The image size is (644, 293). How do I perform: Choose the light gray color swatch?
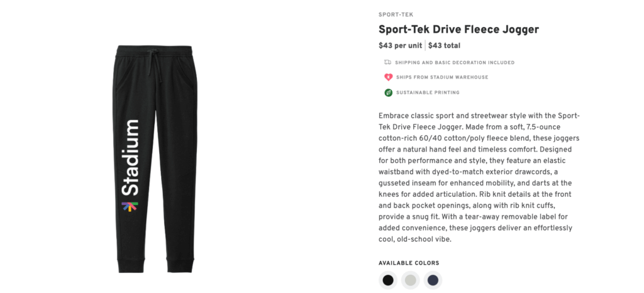coord(410,280)
